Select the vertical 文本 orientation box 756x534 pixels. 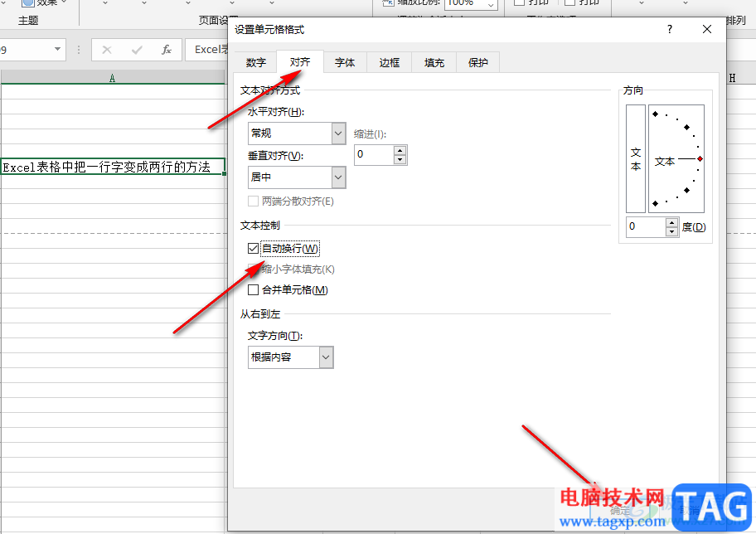(636, 158)
